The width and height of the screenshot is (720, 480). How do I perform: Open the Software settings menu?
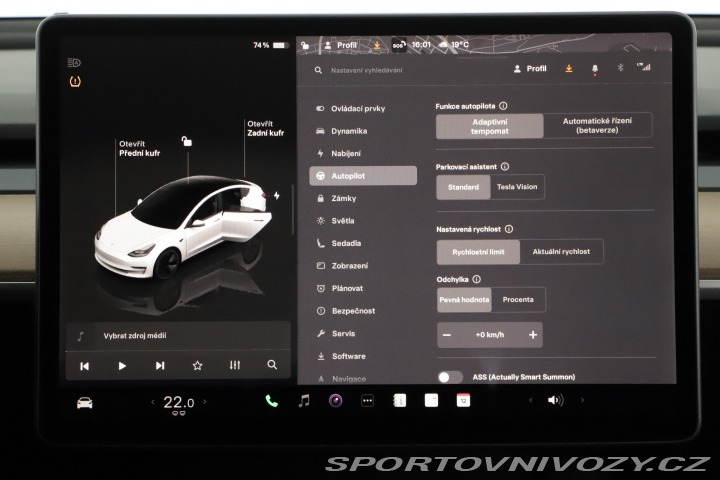pyautogui.click(x=341, y=356)
